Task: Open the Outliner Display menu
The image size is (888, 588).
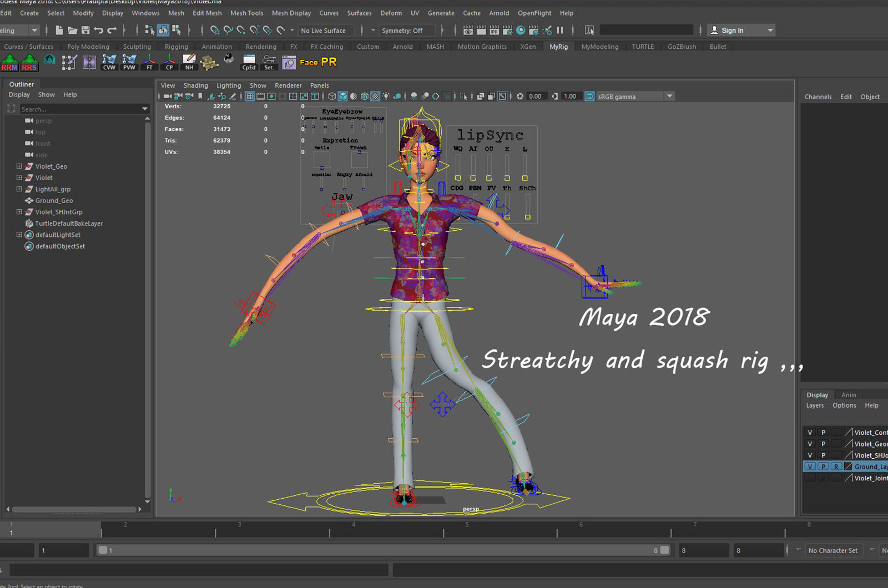Action: click(19, 95)
